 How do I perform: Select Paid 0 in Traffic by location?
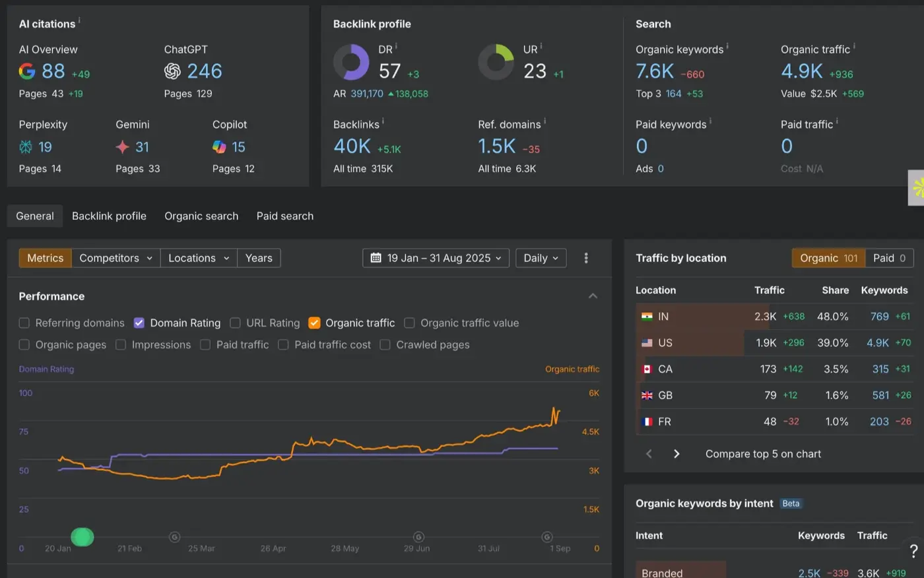(x=889, y=258)
